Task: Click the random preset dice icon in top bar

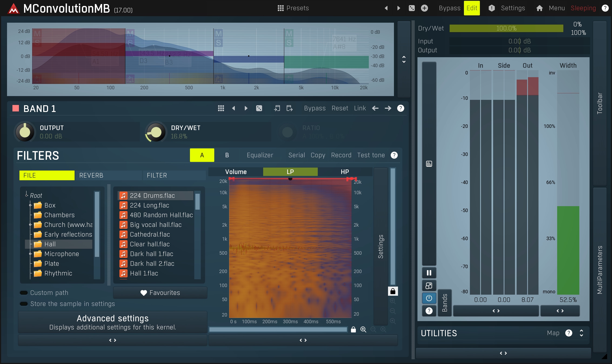Action: pos(412,8)
